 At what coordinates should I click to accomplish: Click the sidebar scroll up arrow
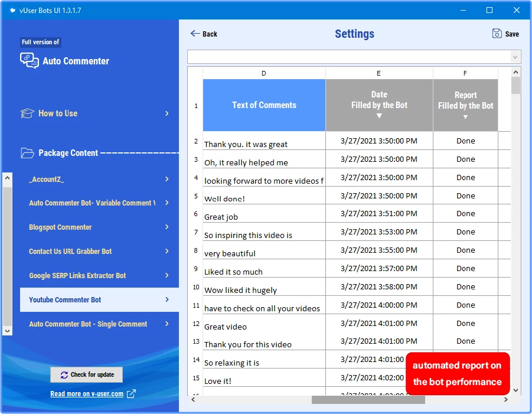coord(7,178)
